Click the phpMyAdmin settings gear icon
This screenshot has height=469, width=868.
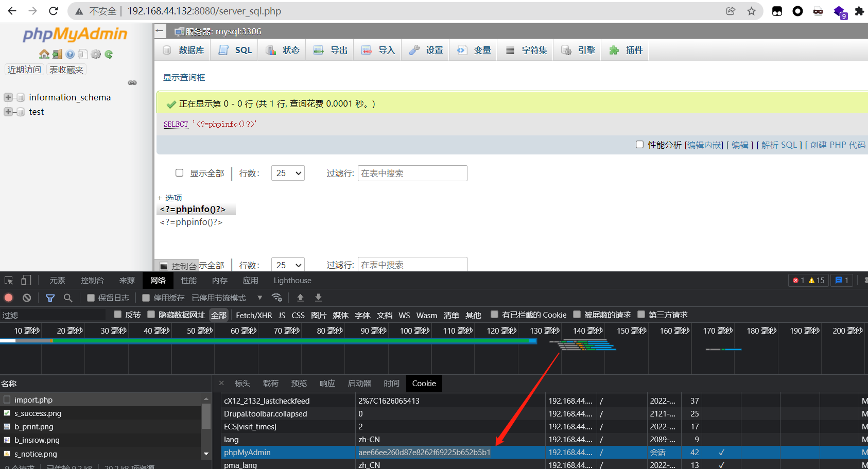(96, 54)
